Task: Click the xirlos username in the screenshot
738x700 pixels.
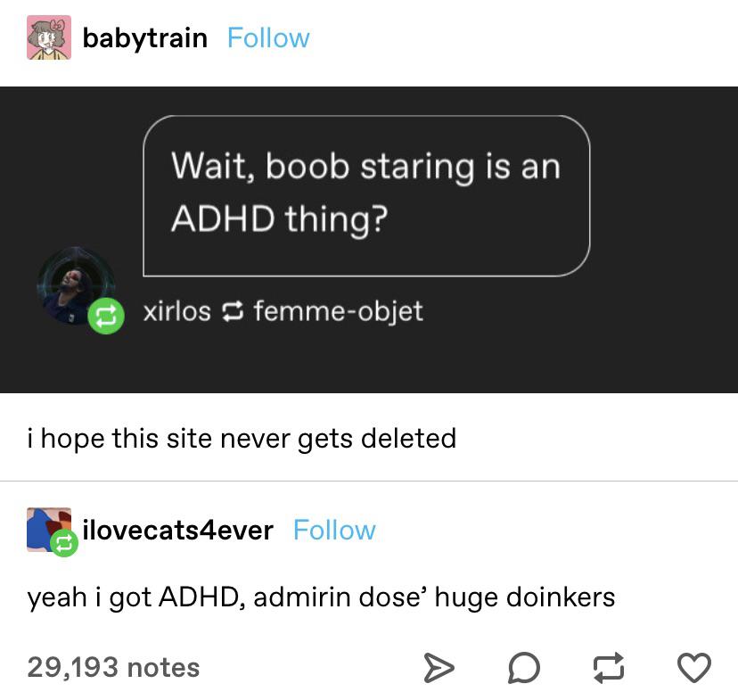Action: (177, 311)
